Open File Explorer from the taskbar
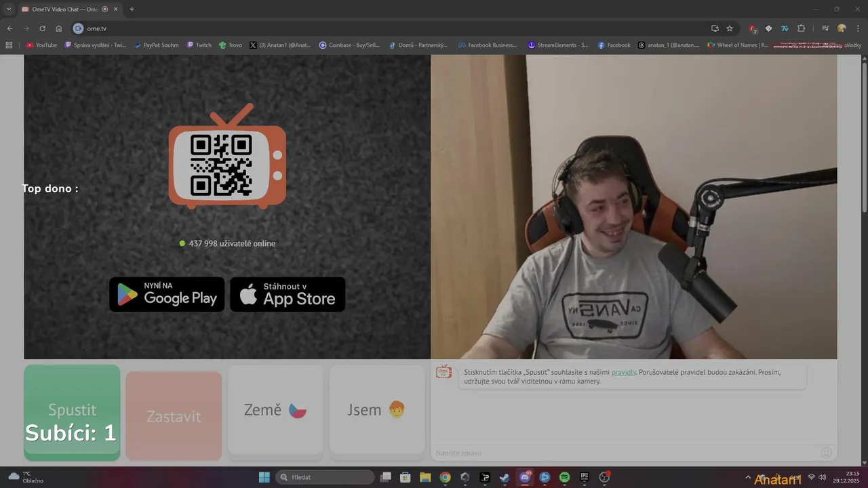This screenshot has height=488, width=868. point(425,477)
